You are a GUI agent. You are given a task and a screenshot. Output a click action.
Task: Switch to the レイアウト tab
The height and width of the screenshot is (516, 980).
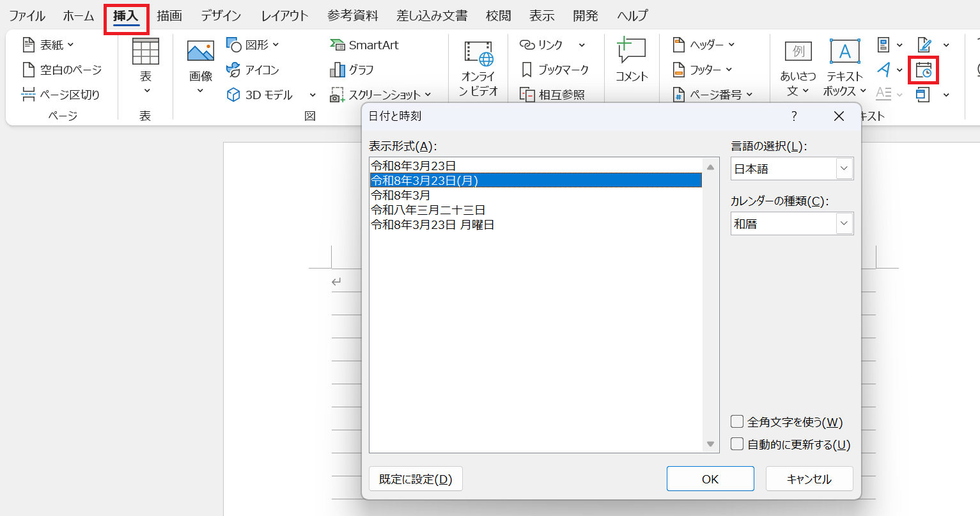coord(284,16)
